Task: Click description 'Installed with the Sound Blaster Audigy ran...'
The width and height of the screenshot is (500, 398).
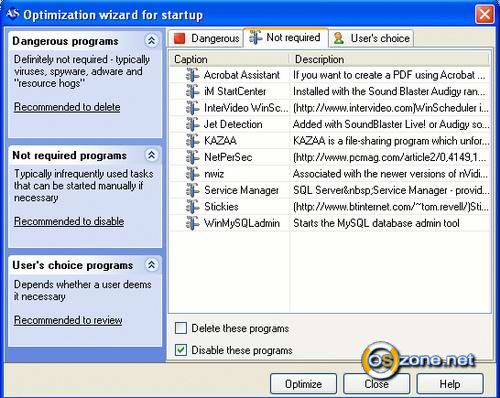Action: click(389, 91)
